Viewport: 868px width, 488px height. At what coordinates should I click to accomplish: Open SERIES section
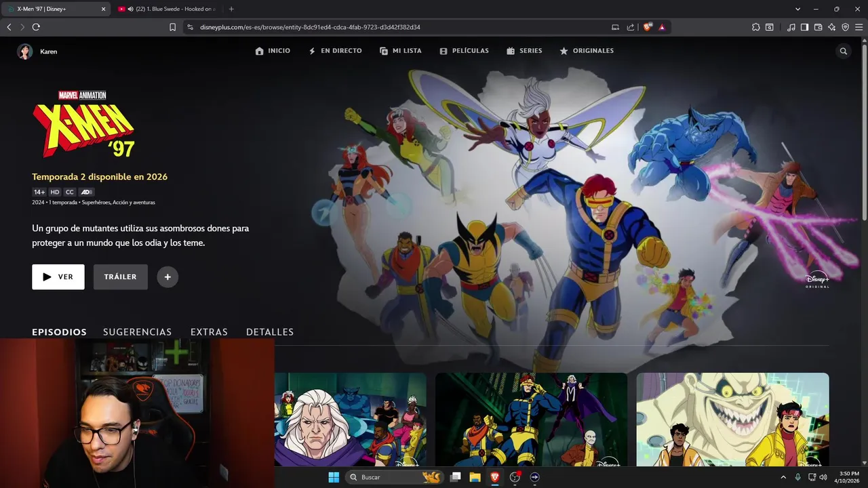tap(524, 51)
